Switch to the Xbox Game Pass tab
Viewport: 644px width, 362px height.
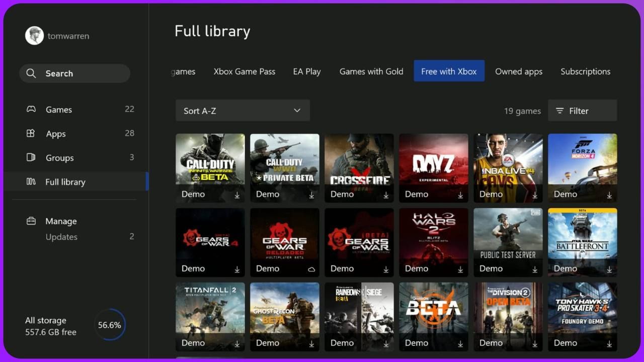tap(244, 71)
